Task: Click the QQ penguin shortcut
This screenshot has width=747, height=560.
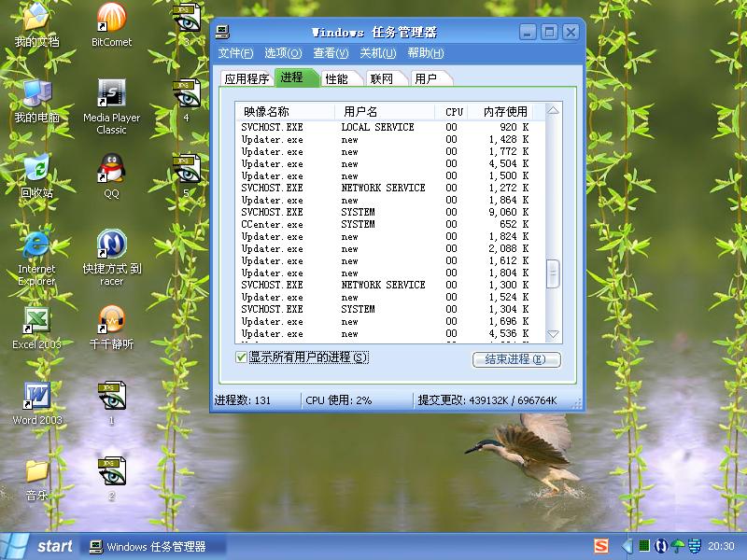Action: pyautogui.click(x=111, y=176)
